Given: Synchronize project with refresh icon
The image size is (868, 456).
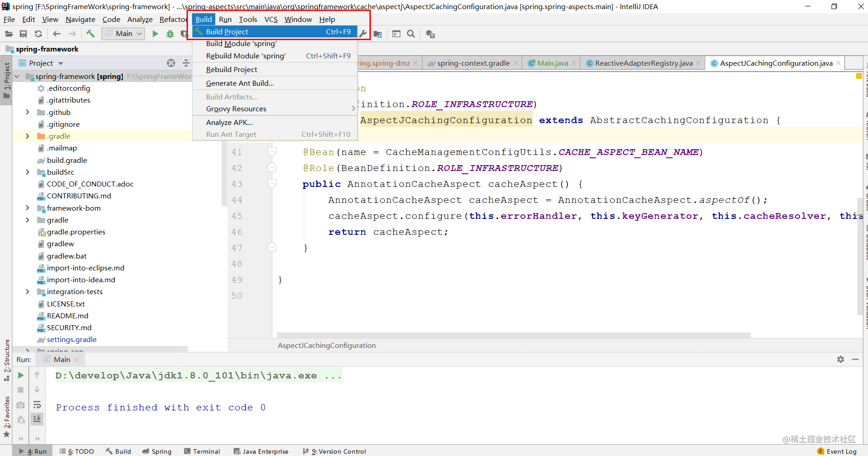Looking at the screenshot, I should click(38, 34).
